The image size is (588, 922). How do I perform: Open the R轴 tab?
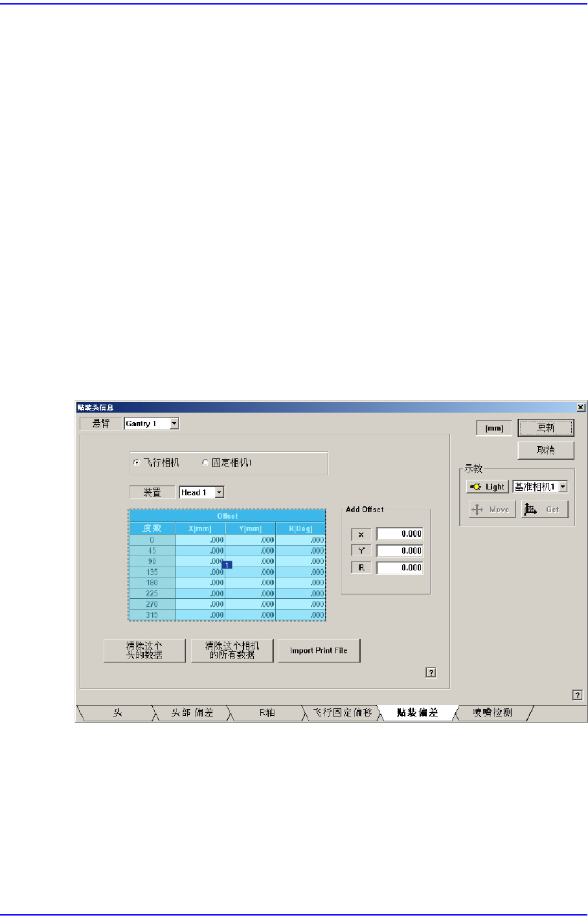[x=267, y=713]
